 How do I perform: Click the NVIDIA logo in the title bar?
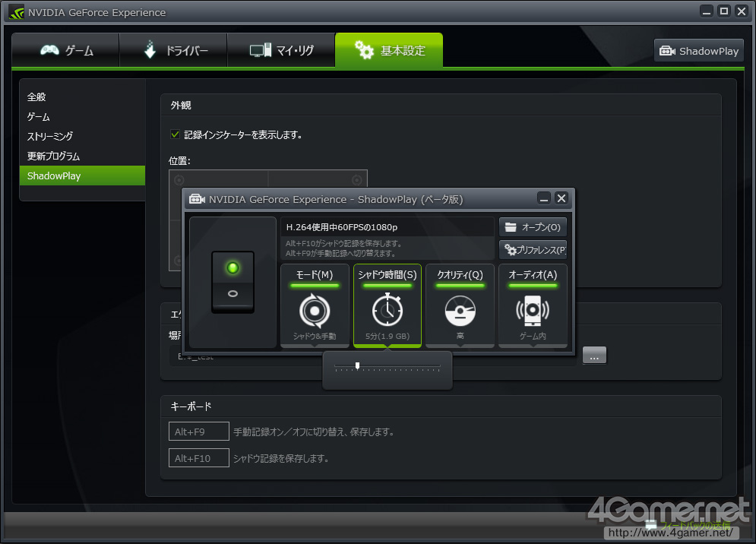tap(16, 12)
